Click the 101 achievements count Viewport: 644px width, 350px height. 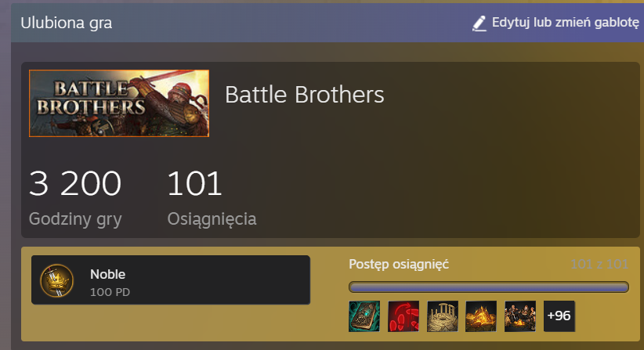[194, 184]
